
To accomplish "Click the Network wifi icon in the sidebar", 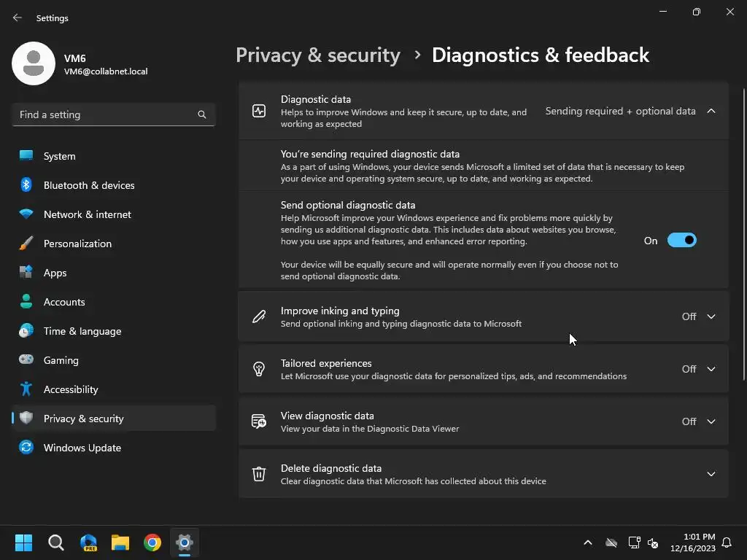I will click(26, 214).
